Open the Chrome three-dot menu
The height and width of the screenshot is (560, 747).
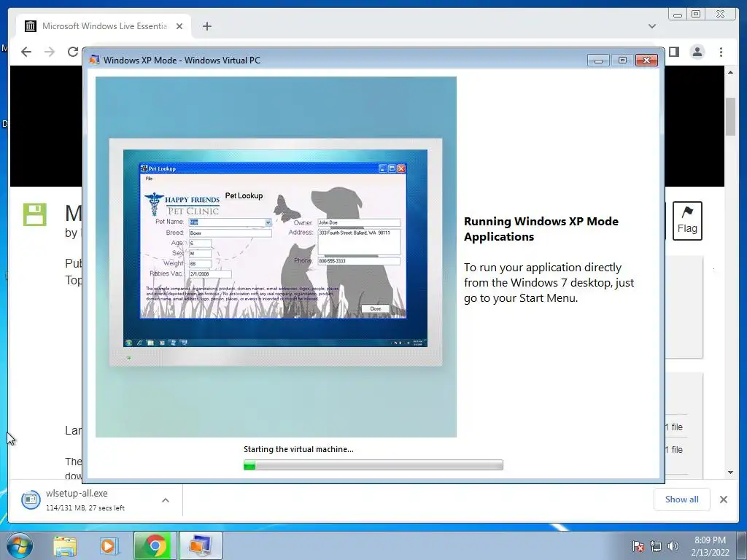[721, 52]
